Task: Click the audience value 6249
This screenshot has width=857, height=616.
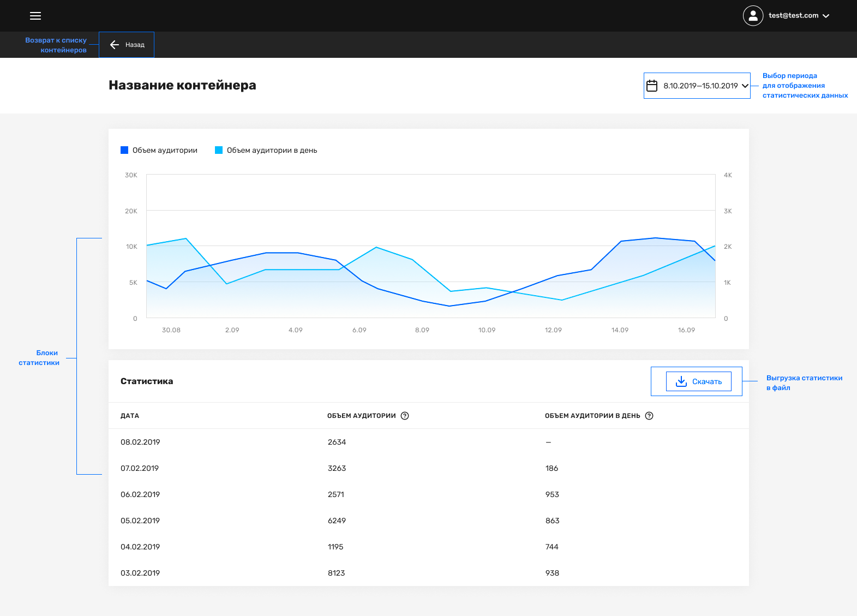Action: 337,521
